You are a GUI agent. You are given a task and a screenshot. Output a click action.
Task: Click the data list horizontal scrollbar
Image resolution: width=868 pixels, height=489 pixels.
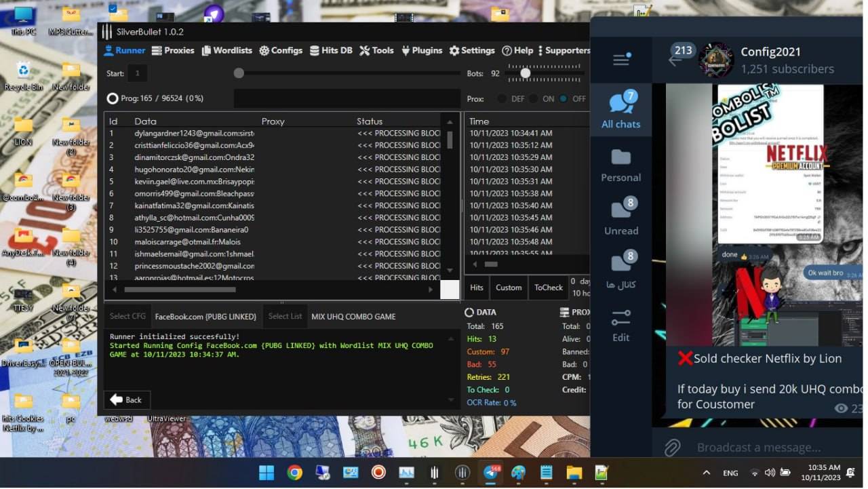pyautogui.click(x=180, y=290)
